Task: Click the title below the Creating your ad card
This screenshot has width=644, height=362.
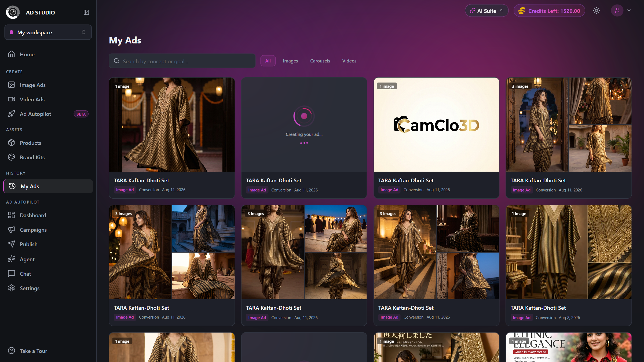Action: (x=274, y=180)
